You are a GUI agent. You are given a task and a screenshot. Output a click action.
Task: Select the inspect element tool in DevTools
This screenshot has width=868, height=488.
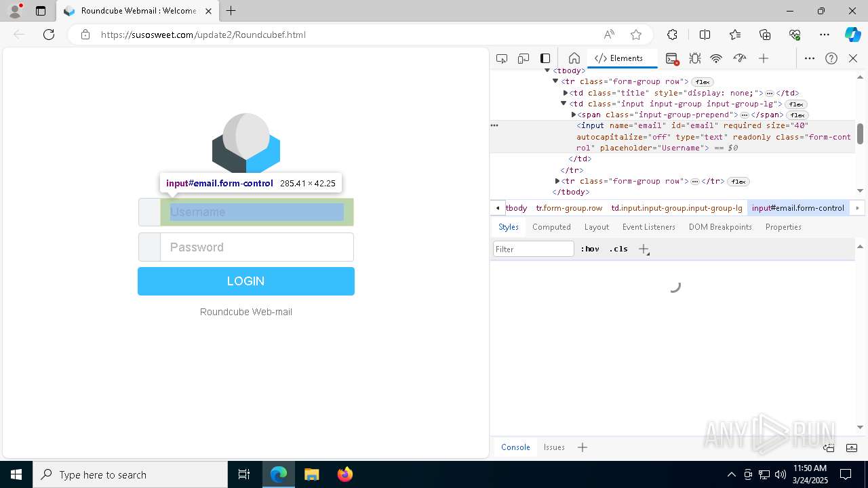(502, 58)
